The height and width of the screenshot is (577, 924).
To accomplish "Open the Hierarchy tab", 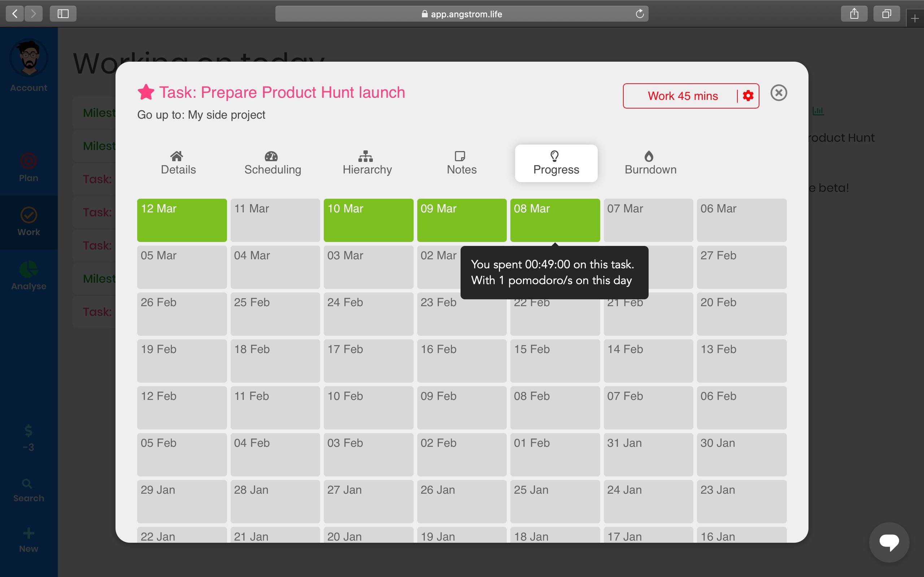I will click(367, 163).
